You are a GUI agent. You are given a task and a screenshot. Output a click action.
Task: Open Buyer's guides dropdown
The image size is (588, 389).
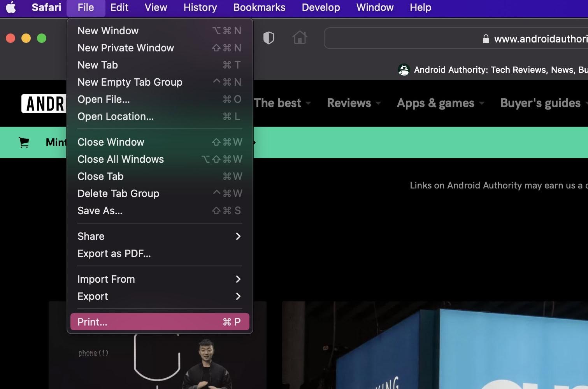tap(544, 103)
